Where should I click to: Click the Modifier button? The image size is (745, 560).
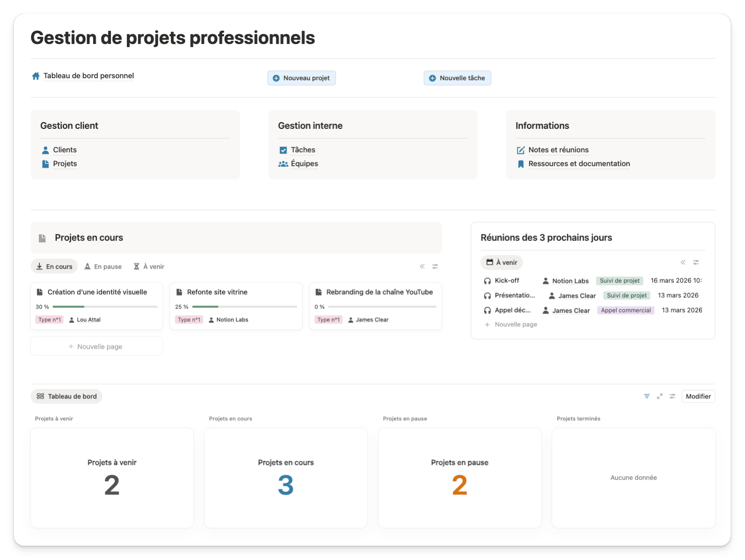(698, 396)
